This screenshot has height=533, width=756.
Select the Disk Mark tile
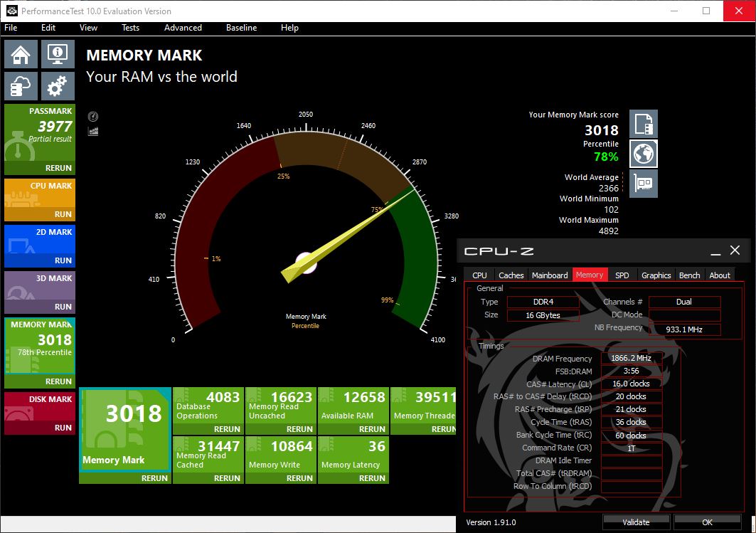40,406
